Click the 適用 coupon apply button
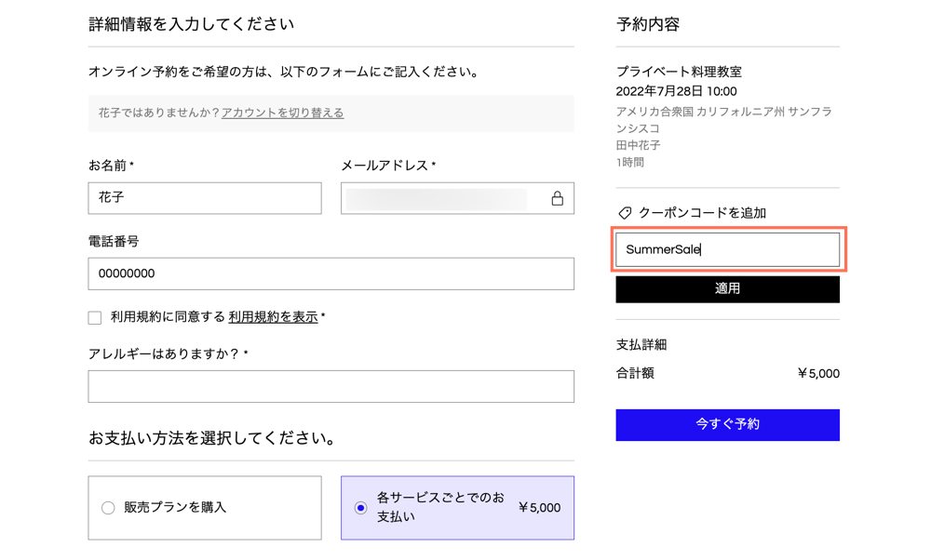 pyautogui.click(x=727, y=289)
